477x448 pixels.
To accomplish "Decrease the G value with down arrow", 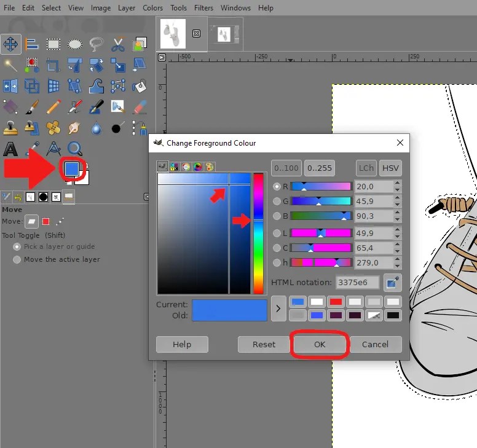I will point(397,205).
